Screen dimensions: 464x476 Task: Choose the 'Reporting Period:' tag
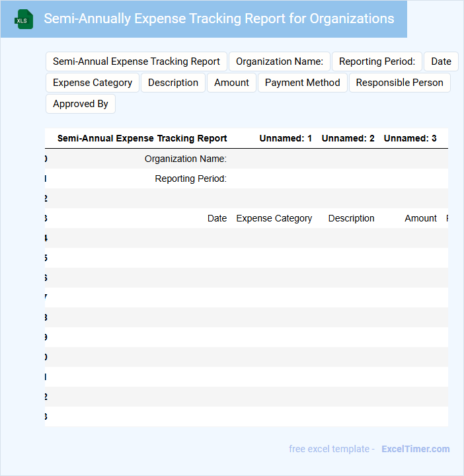click(377, 61)
